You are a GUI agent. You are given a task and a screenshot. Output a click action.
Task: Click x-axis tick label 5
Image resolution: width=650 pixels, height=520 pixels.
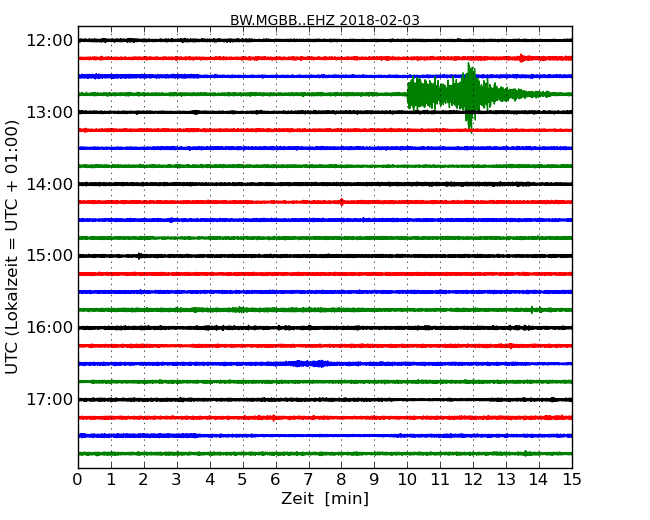(243, 480)
